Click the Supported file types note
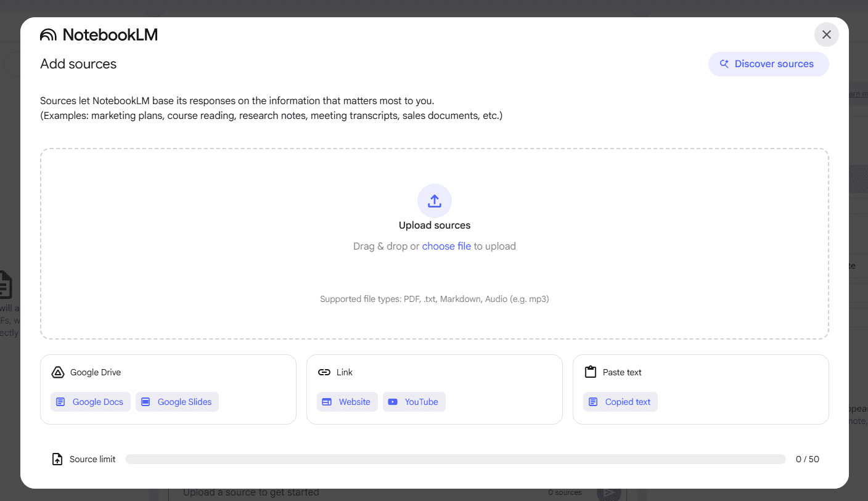The image size is (868, 501). tap(435, 299)
